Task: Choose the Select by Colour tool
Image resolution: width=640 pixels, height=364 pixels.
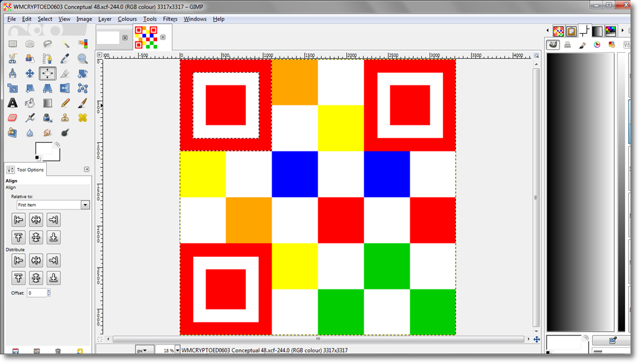Action: point(82,44)
